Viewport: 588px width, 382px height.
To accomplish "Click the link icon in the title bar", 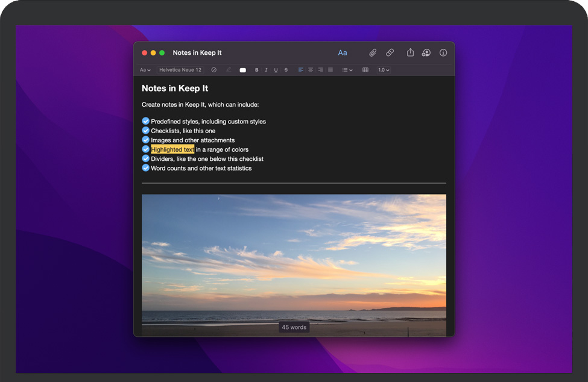I will pos(390,53).
